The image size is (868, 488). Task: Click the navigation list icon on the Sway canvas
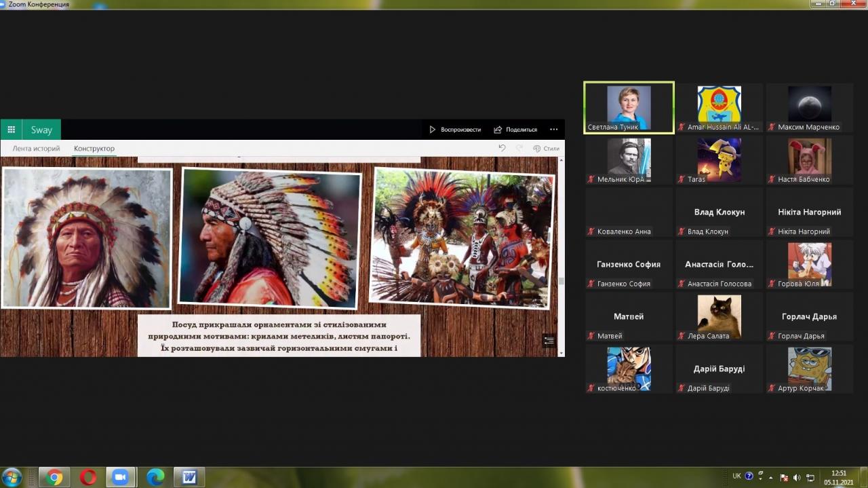pyautogui.click(x=549, y=341)
